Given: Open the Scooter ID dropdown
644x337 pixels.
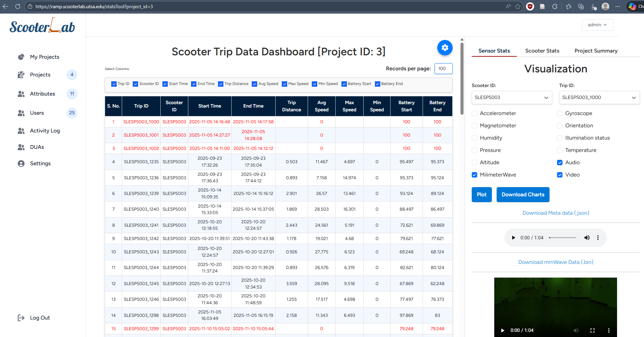Looking at the screenshot, I should pos(511,97).
